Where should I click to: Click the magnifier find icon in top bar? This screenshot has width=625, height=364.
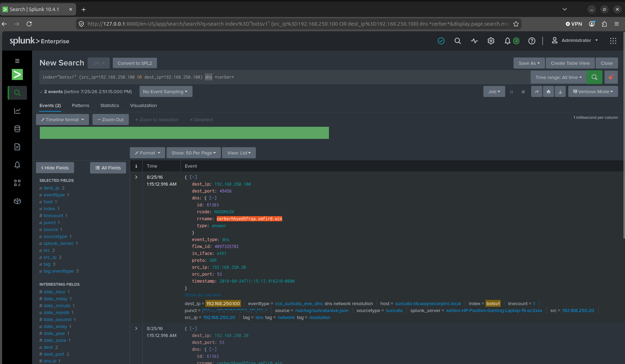[x=457, y=41]
